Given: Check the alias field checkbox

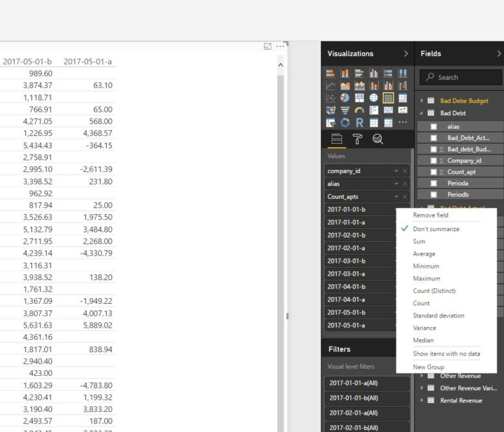Looking at the screenshot, I should pyautogui.click(x=434, y=127).
